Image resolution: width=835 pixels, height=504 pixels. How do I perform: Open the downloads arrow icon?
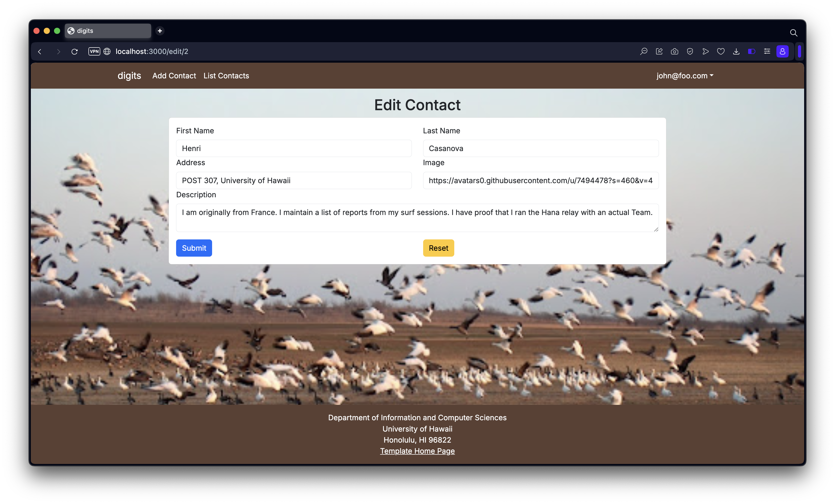736,51
